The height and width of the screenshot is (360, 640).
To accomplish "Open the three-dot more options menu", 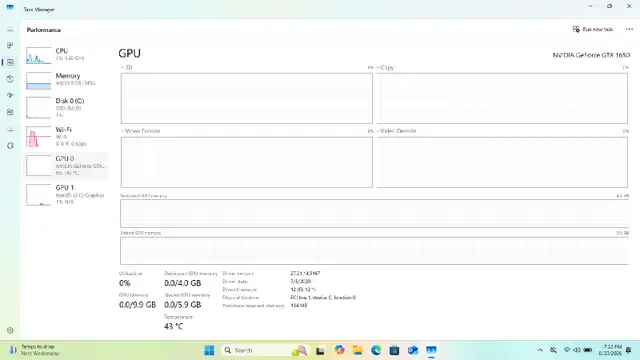I will 629,29.
